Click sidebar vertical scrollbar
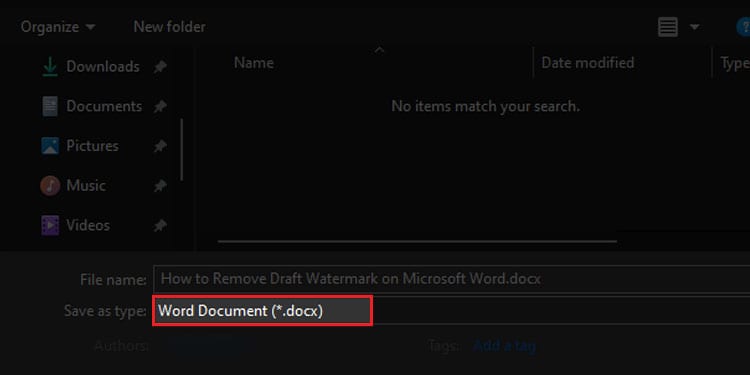This screenshot has height=375, width=750. pyautogui.click(x=182, y=149)
